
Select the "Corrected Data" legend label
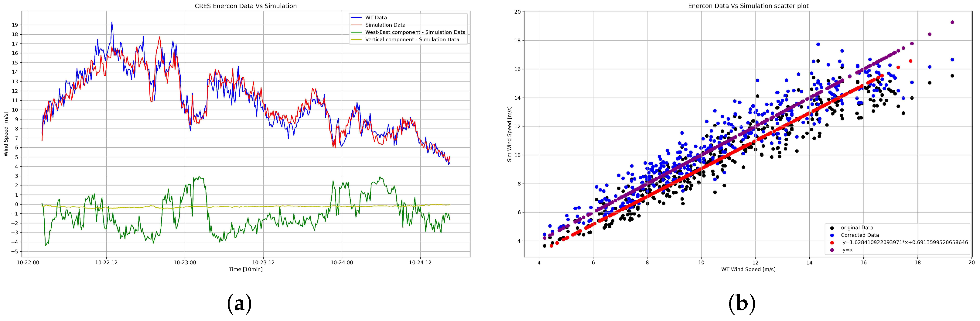860,235
